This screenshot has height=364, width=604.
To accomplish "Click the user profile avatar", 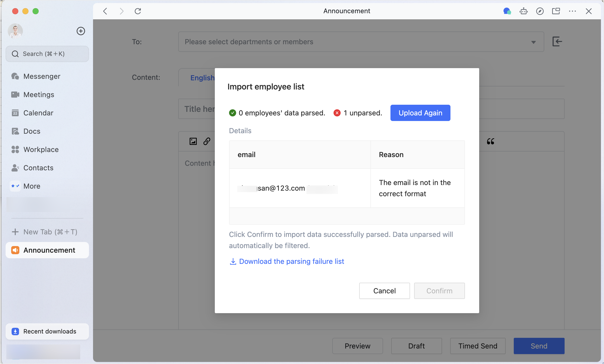I will pos(15,31).
